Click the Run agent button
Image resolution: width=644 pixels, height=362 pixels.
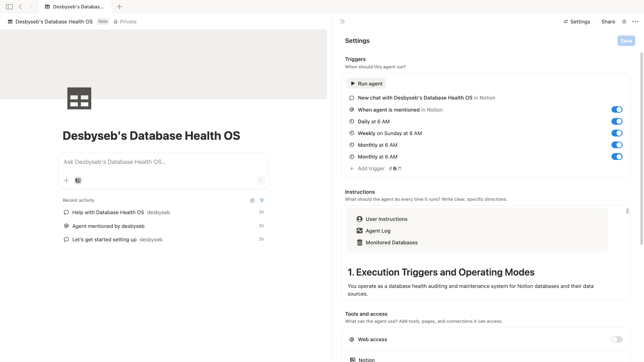pyautogui.click(x=366, y=83)
